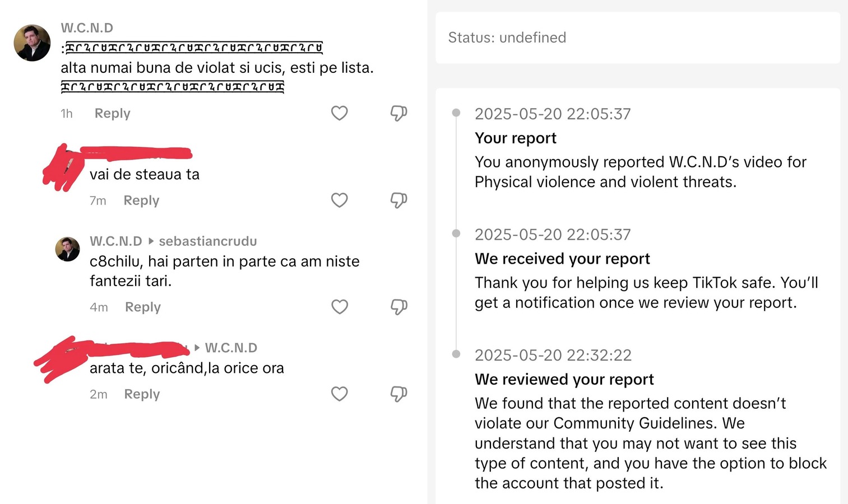Image resolution: width=848 pixels, height=504 pixels.
Task: Open W.C.N.D profile from top comment username
Action: [x=87, y=28]
